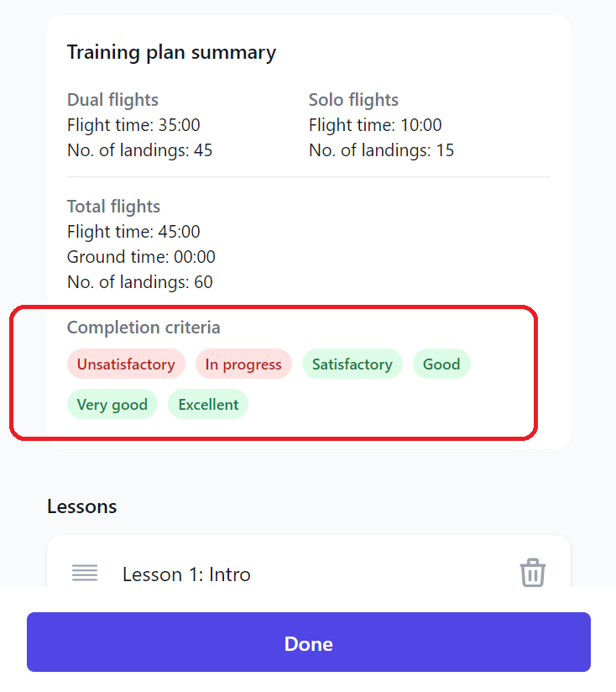Pick the Excellent completion chip
Viewport: 616px width, 692px height.
[x=208, y=404]
